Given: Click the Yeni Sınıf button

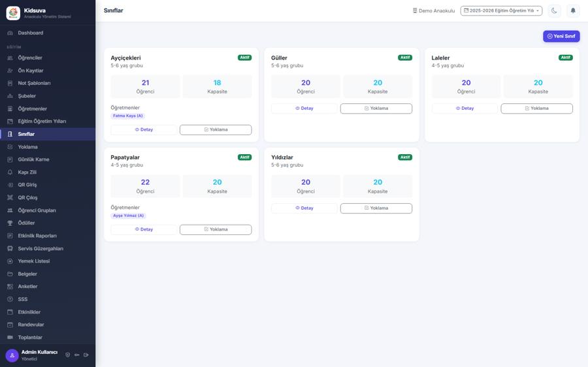Looking at the screenshot, I should coord(561,37).
